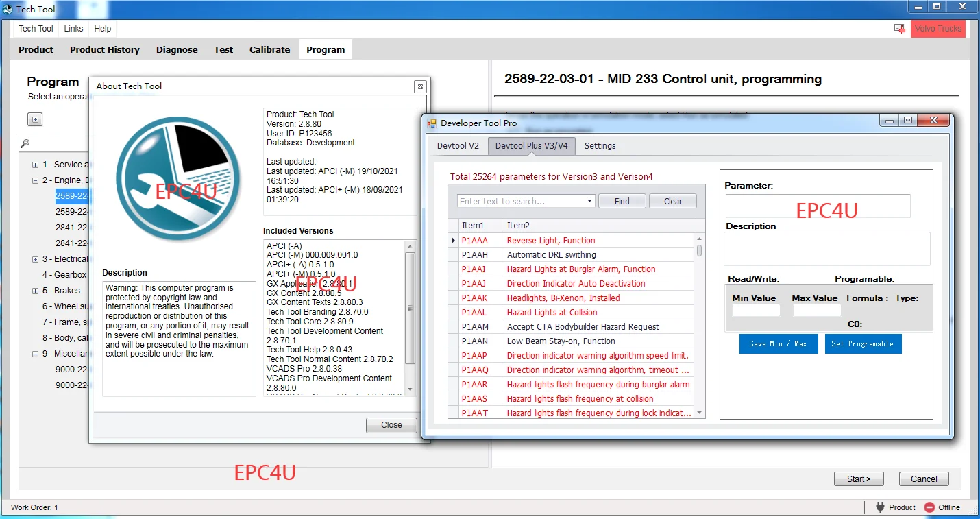Select the P1AAK parameter code
This screenshot has width=980, height=519.
pos(475,298)
